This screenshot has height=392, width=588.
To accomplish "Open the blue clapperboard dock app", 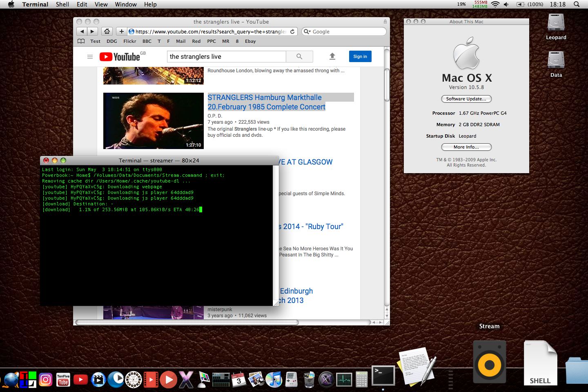I will pyautogui.click(x=98, y=380).
